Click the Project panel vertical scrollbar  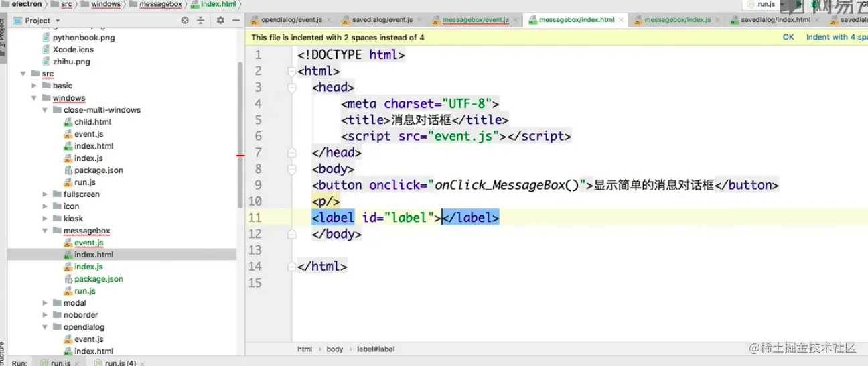240,134
